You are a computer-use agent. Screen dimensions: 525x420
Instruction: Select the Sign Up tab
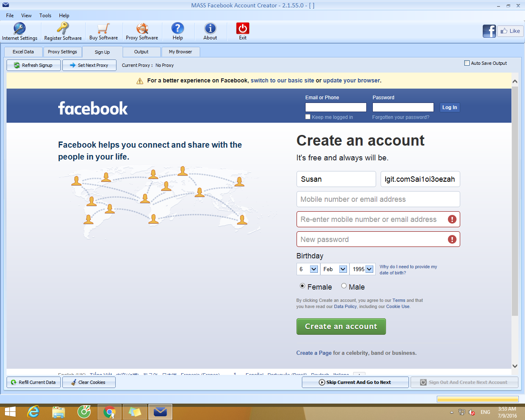[x=102, y=52]
